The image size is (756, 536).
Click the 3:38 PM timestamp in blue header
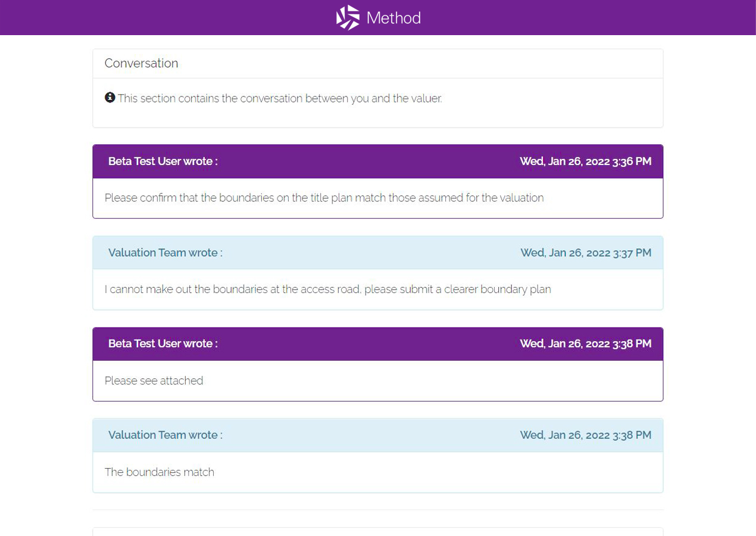click(585, 435)
